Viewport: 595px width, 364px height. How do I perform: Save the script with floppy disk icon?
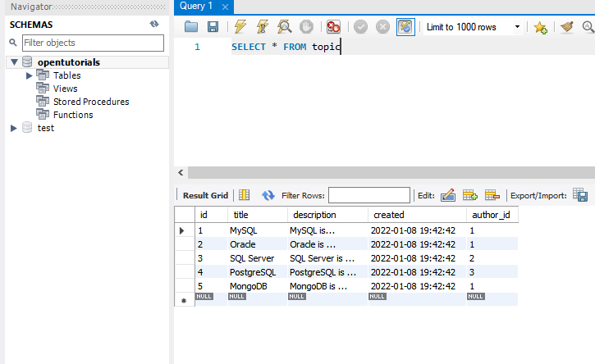point(213,27)
